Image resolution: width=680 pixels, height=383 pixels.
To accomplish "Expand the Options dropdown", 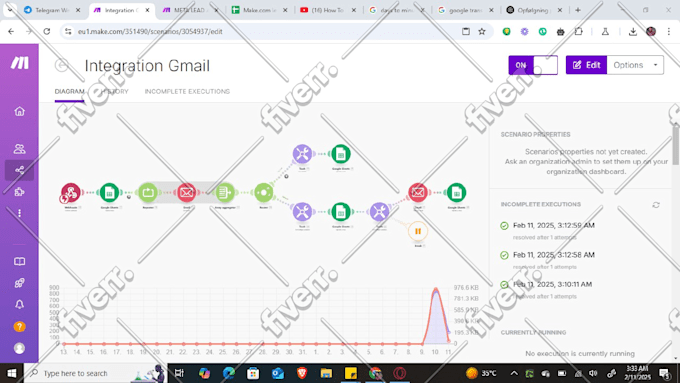I will tap(635, 65).
